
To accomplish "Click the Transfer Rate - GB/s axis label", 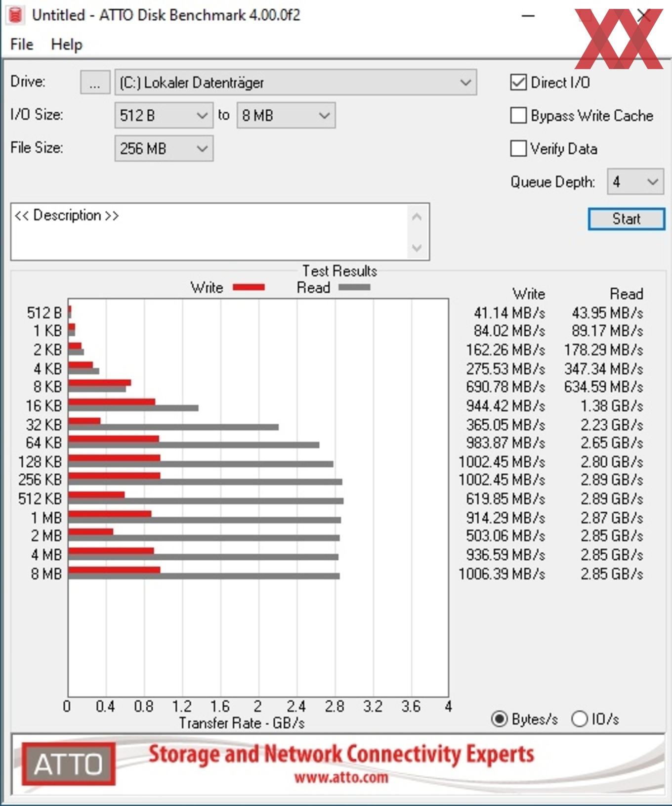I will pos(242,723).
